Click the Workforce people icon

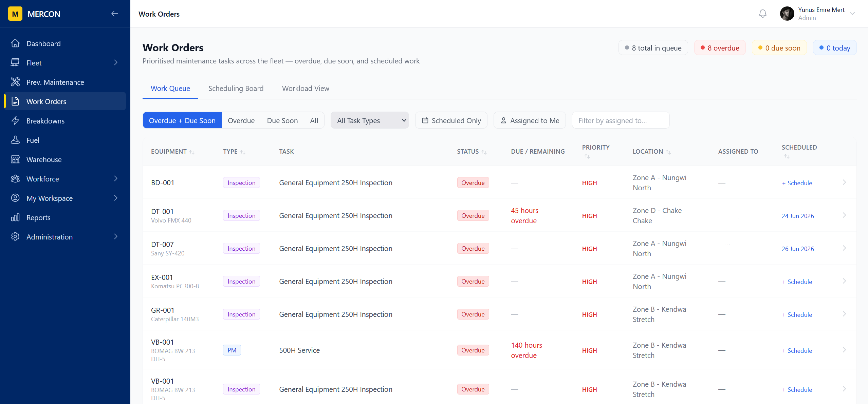pos(15,179)
